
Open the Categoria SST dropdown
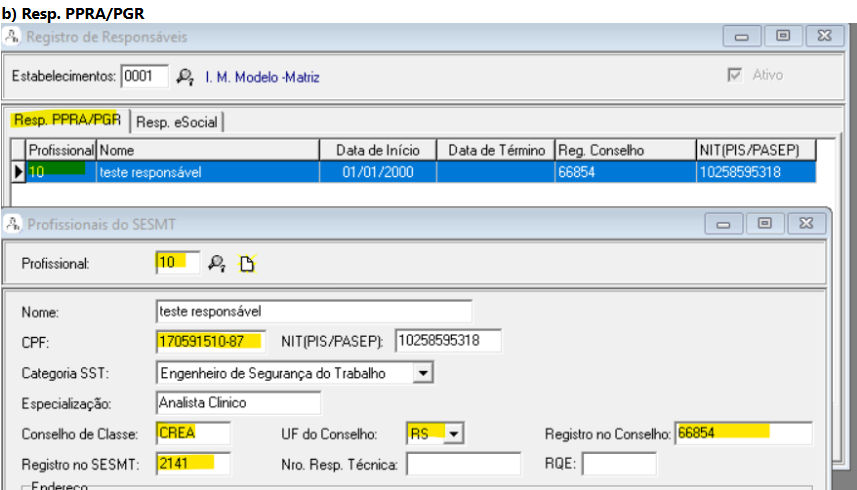pyautogui.click(x=424, y=373)
